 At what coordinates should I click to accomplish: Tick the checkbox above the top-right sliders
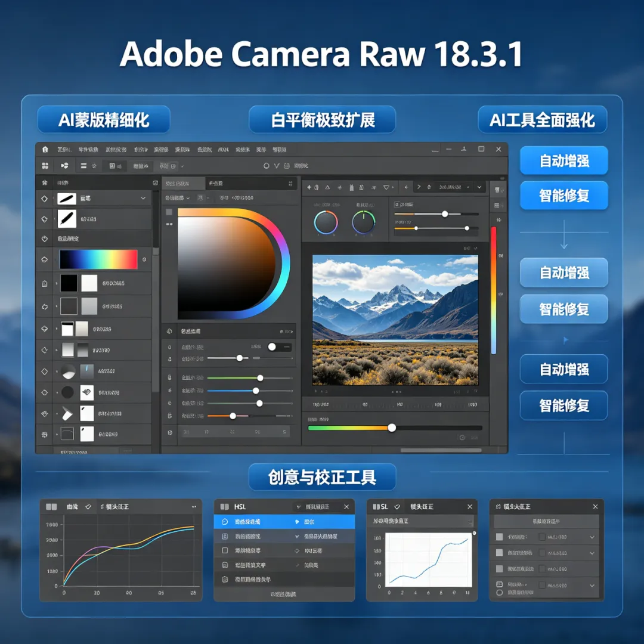pyautogui.click(x=397, y=204)
